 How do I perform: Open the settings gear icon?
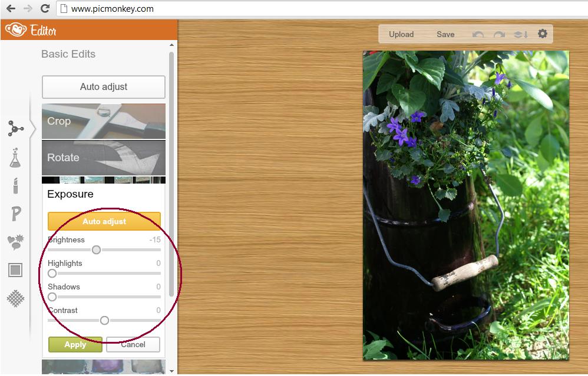click(542, 34)
